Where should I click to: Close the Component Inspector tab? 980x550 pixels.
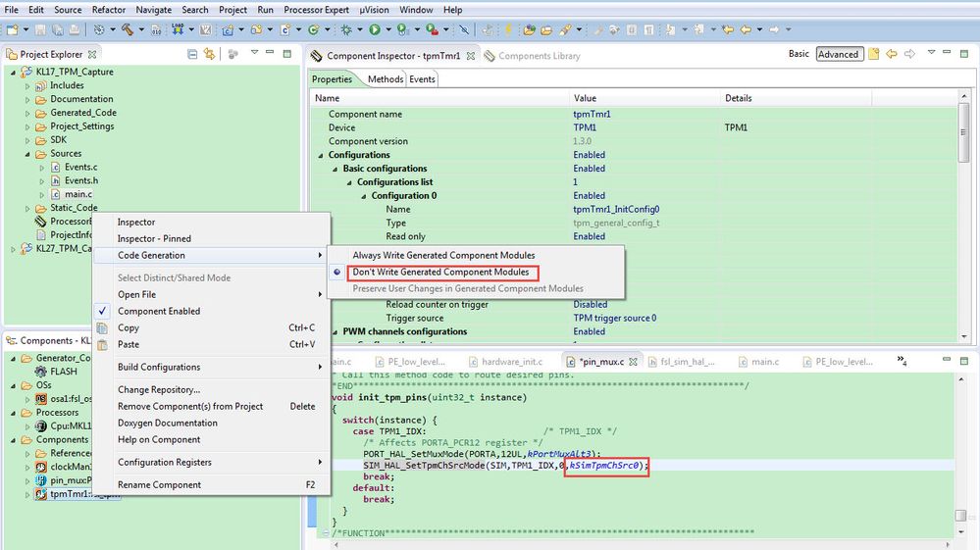(x=471, y=56)
